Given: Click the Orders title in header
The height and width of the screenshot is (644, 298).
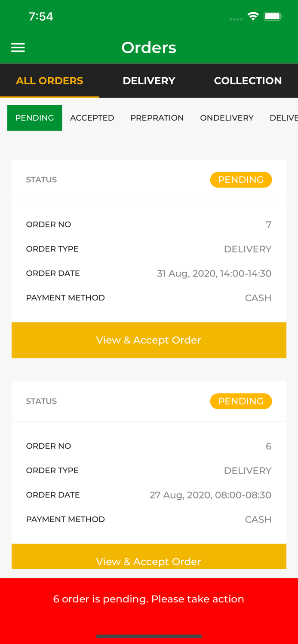Looking at the screenshot, I should [x=149, y=47].
